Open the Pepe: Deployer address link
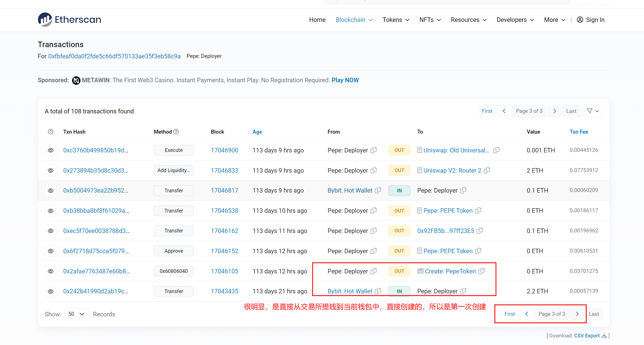Viewport: 644px width, 345px height. pos(114,56)
